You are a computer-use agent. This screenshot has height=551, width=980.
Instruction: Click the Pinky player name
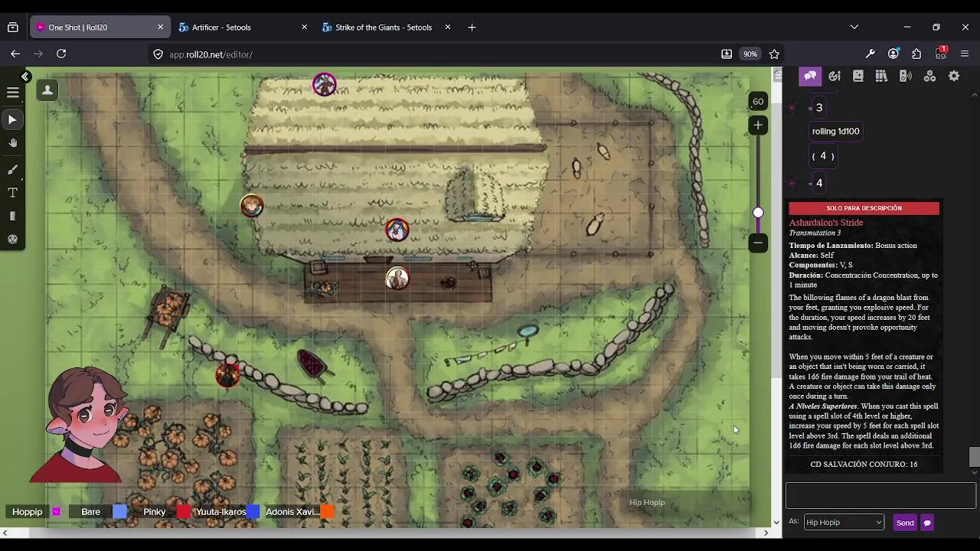coord(154,512)
